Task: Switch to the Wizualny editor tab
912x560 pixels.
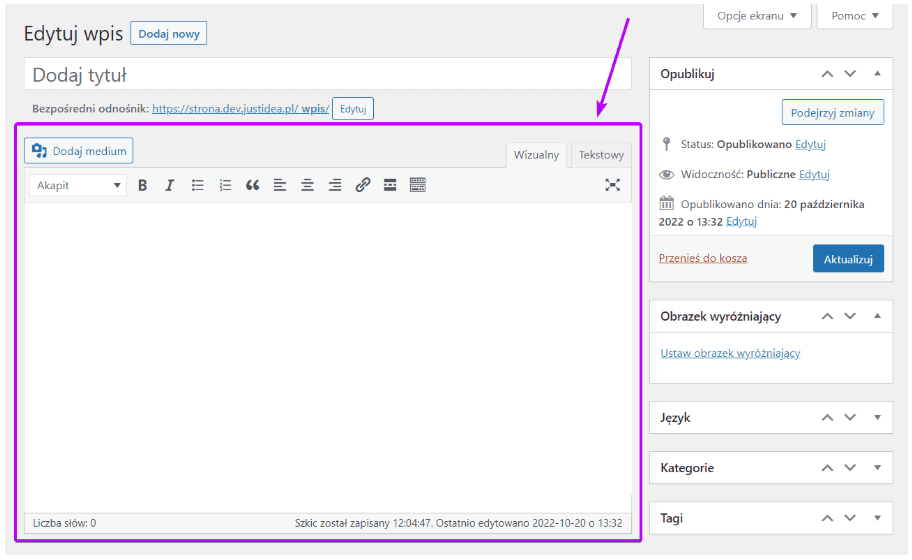Action: tap(537, 155)
